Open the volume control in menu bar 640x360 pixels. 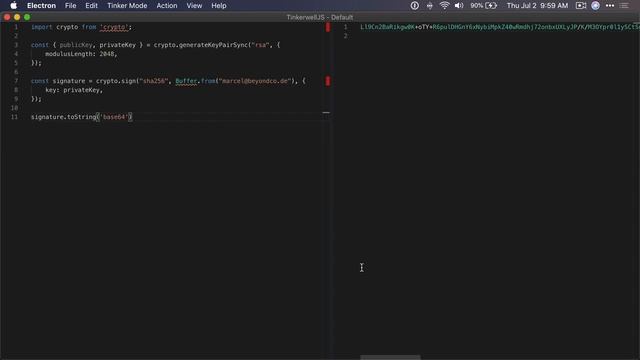[459, 6]
